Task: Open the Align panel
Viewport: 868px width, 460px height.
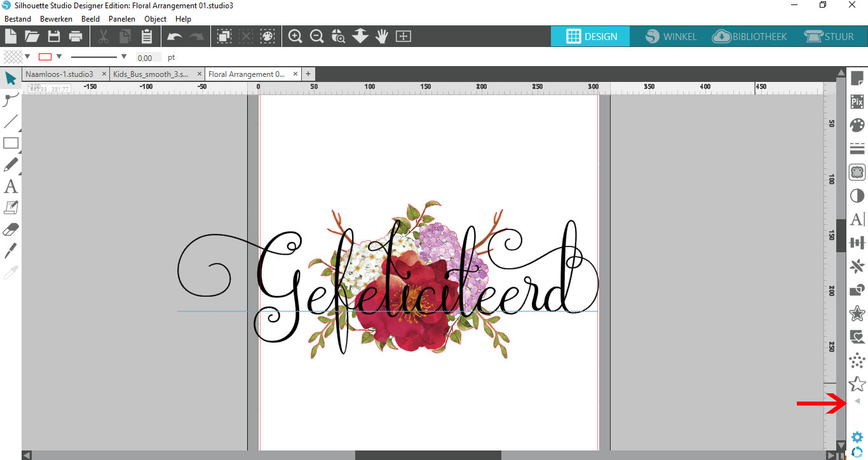Action: tap(857, 243)
